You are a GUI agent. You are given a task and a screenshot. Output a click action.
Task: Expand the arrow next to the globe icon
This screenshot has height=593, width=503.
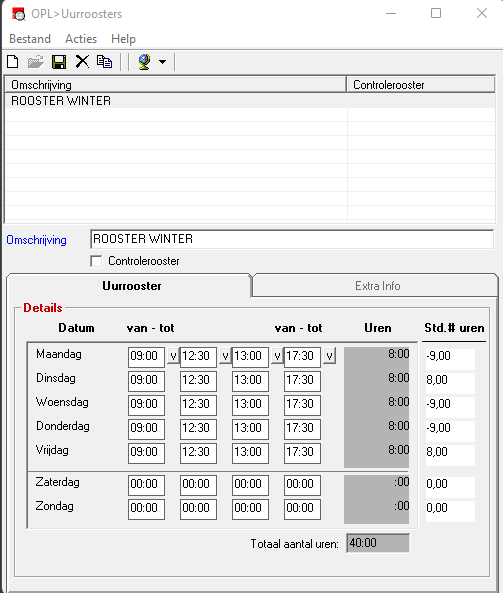(162, 62)
